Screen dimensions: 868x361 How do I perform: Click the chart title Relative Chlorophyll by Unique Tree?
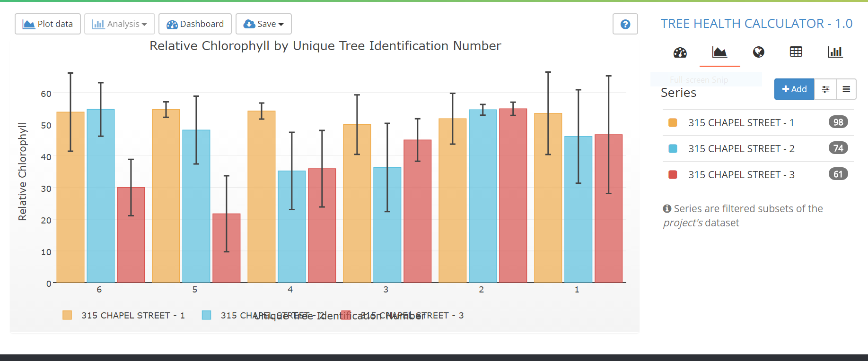[x=325, y=46]
